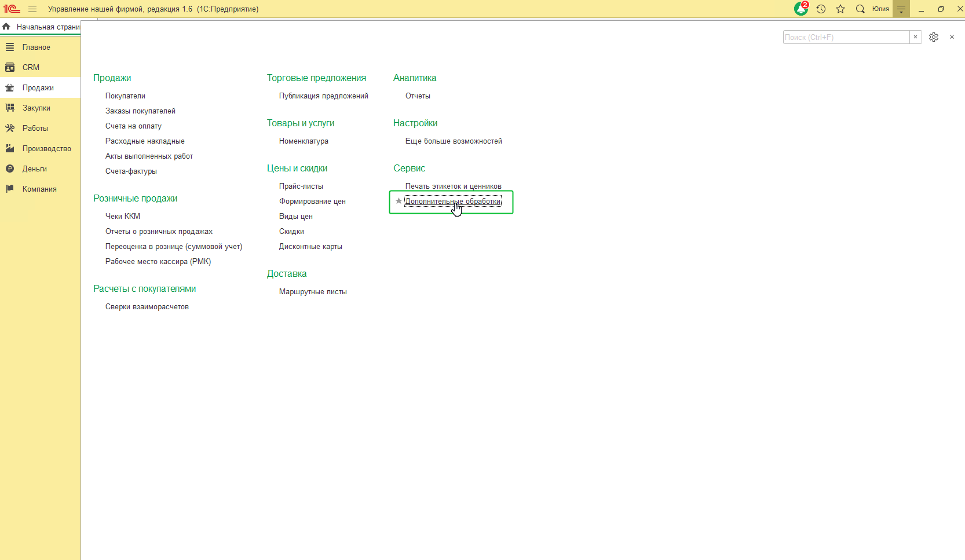Open Расходные накладные
This screenshot has height=560, width=965.
145,141
